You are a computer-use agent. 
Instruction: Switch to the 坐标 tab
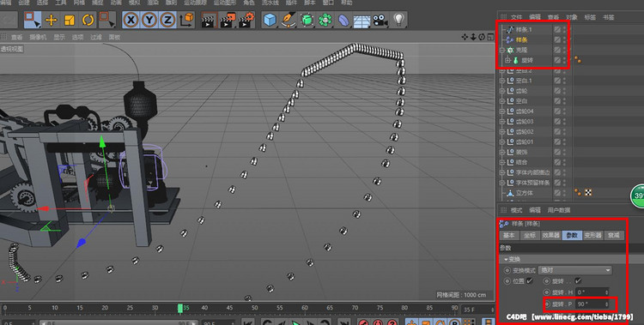(530, 235)
